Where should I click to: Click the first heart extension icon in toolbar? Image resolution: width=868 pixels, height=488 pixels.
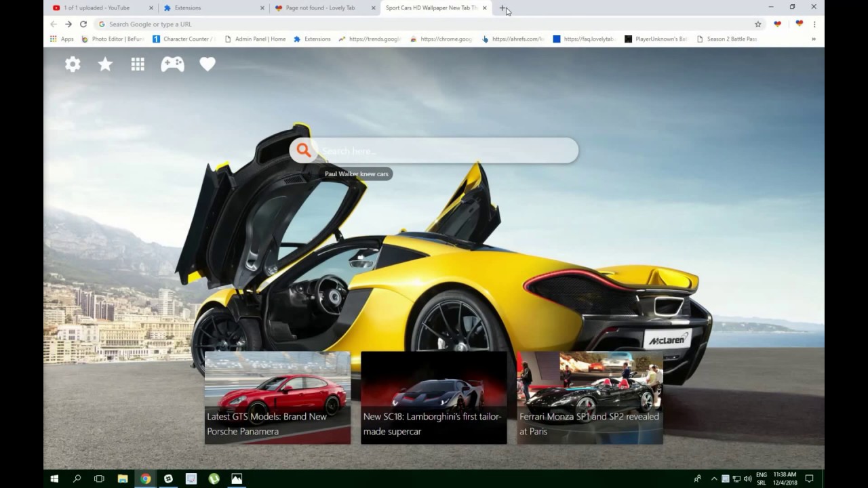(x=778, y=24)
